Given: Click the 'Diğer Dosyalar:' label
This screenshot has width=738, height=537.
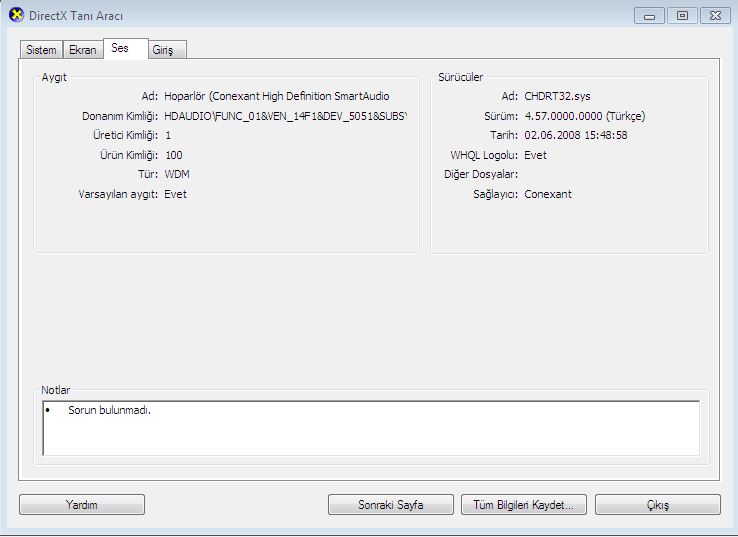Looking at the screenshot, I should point(481,174).
